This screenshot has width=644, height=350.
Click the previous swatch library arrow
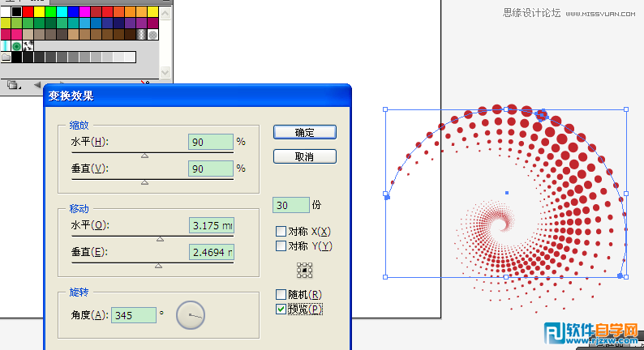pos(37,85)
